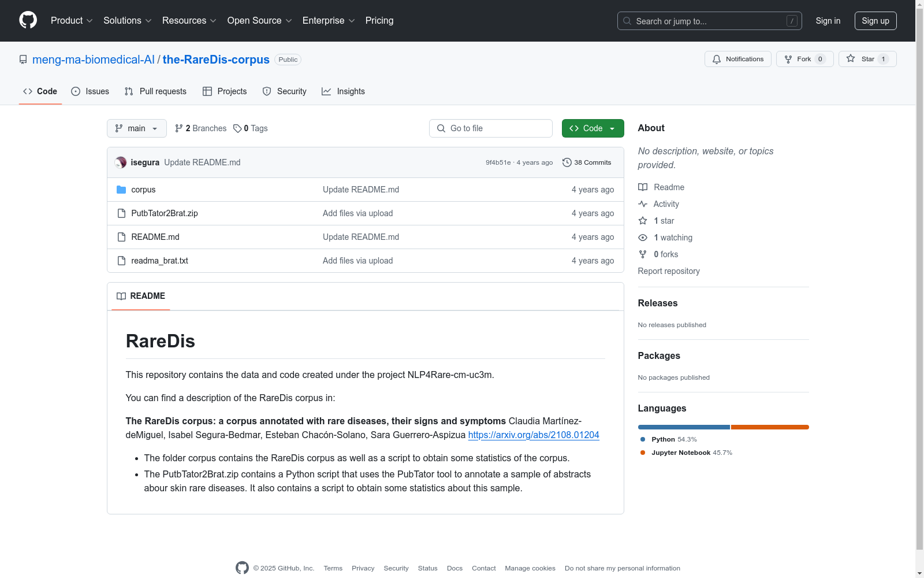Open Python 54.3% language link
924x578 pixels.
click(x=669, y=439)
